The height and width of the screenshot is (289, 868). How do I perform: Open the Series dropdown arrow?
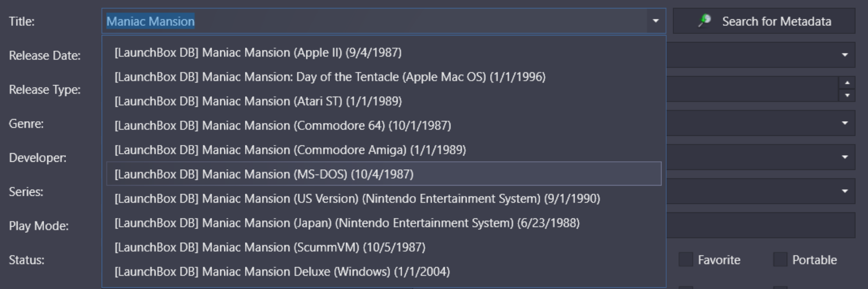click(x=845, y=191)
